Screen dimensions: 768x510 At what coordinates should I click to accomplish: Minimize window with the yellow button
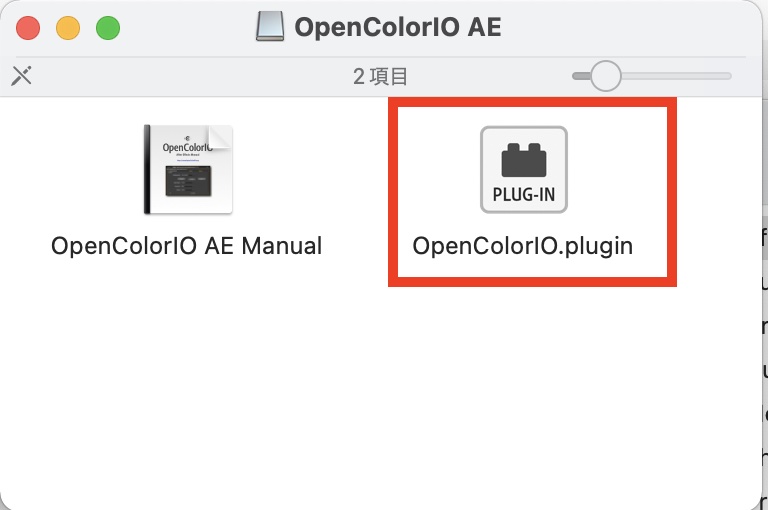click(x=68, y=28)
